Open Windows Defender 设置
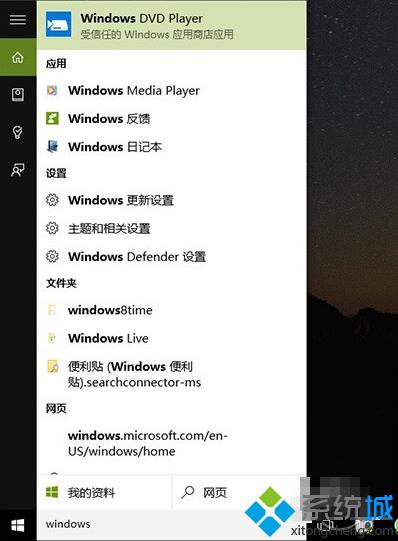This screenshot has height=541, width=398. [x=171, y=256]
